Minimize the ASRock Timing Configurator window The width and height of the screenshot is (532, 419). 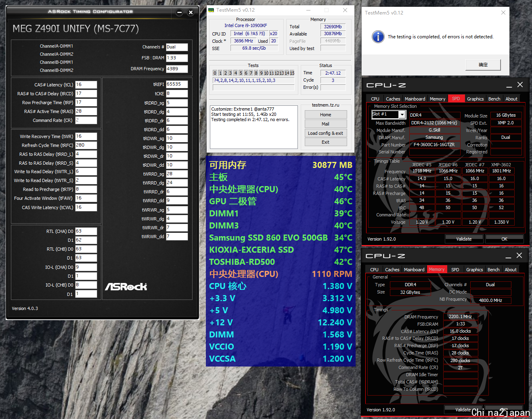(180, 13)
